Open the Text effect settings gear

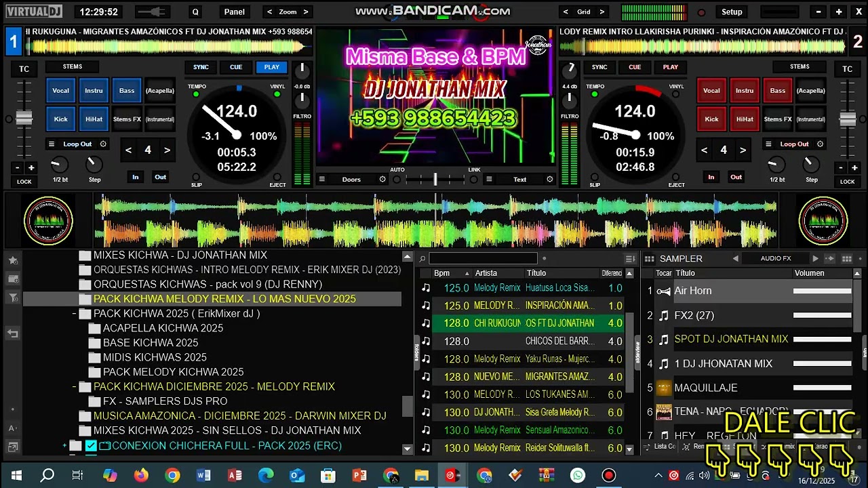(550, 180)
